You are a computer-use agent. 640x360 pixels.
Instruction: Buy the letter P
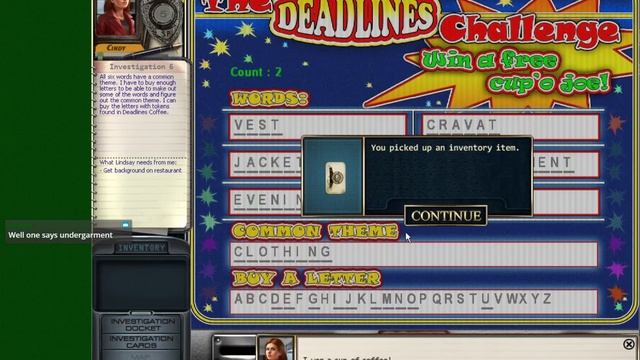423,299
